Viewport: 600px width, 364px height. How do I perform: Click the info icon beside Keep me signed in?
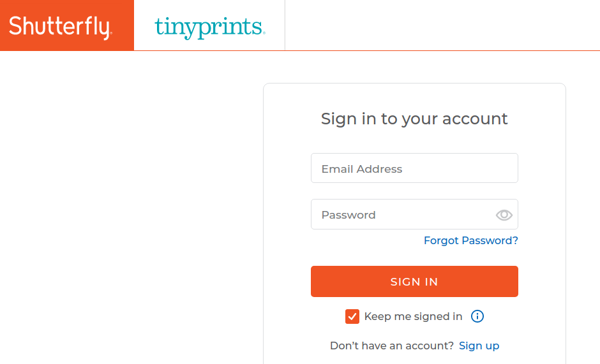tap(477, 316)
